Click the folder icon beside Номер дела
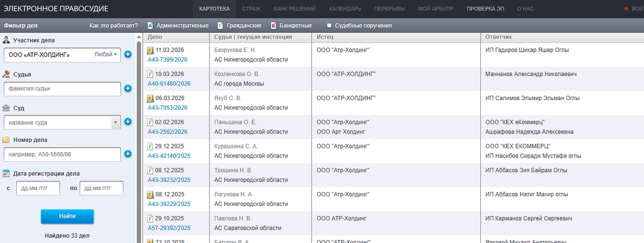 [x=6, y=140]
